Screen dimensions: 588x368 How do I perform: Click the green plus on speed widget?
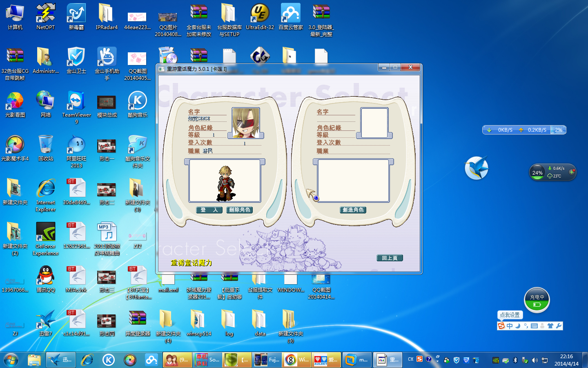click(x=572, y=172)
